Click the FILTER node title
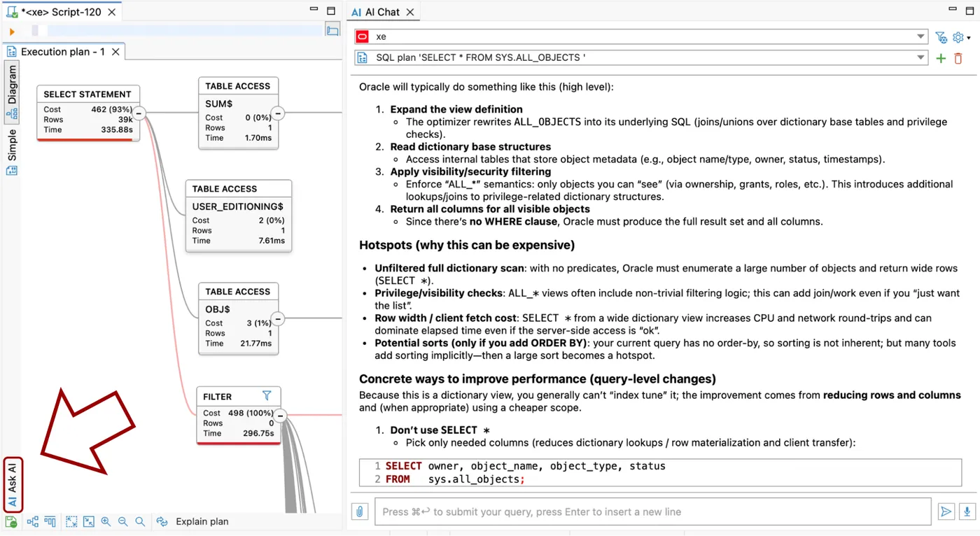980x536 pixels. coord(217,397)
